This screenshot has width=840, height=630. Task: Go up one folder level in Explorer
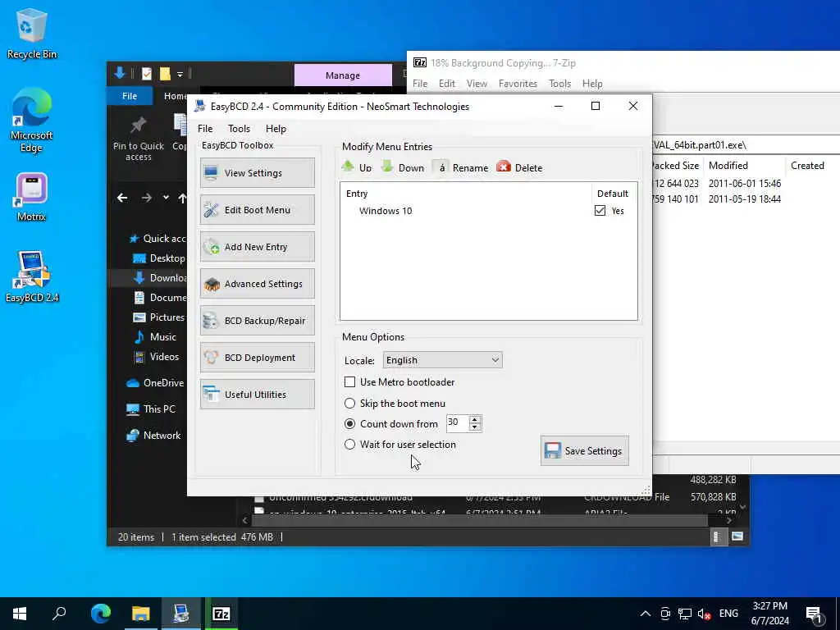tap(182, 199)
